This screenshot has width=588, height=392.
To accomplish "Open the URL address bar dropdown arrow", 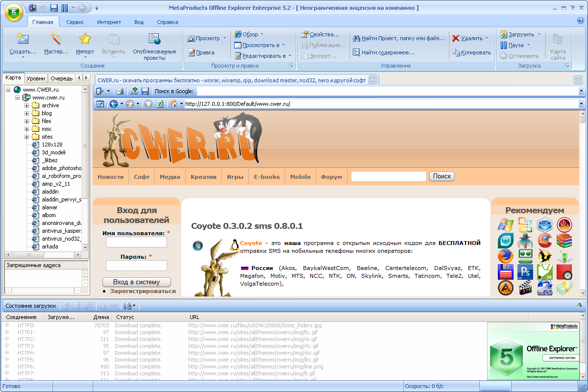I will 581,104.
